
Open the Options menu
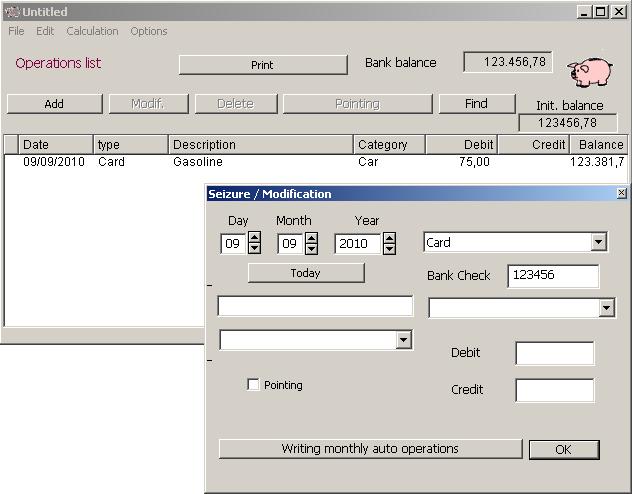pyautogui.click(x=149, y=31)
